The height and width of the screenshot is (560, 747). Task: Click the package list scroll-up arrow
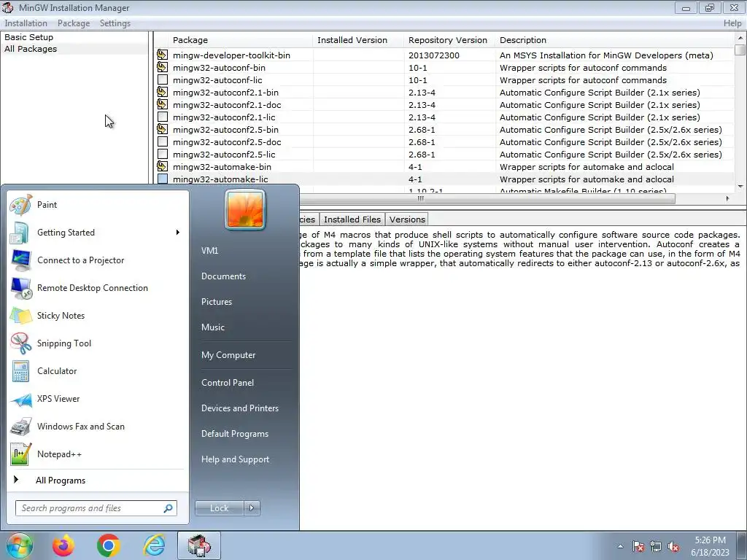click(740, 38)
